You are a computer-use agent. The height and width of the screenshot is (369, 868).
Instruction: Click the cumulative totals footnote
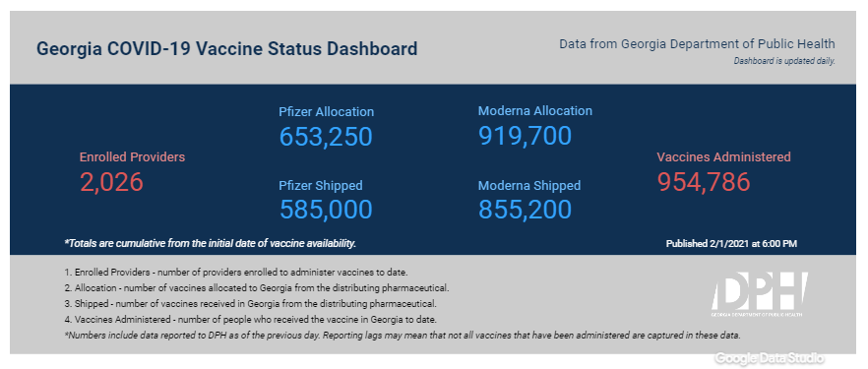coord(211,243)
